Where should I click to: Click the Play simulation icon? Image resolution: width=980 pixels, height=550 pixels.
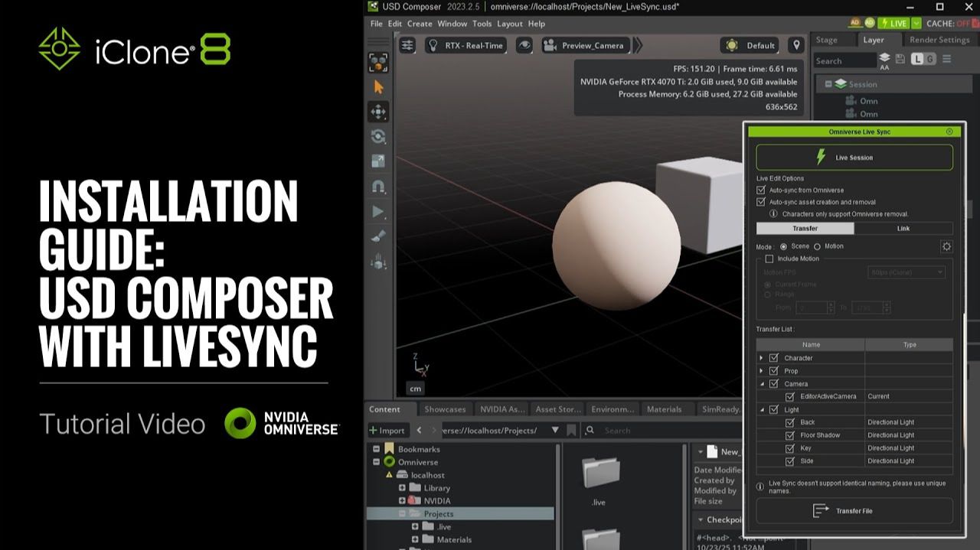[x=378, y=211]
